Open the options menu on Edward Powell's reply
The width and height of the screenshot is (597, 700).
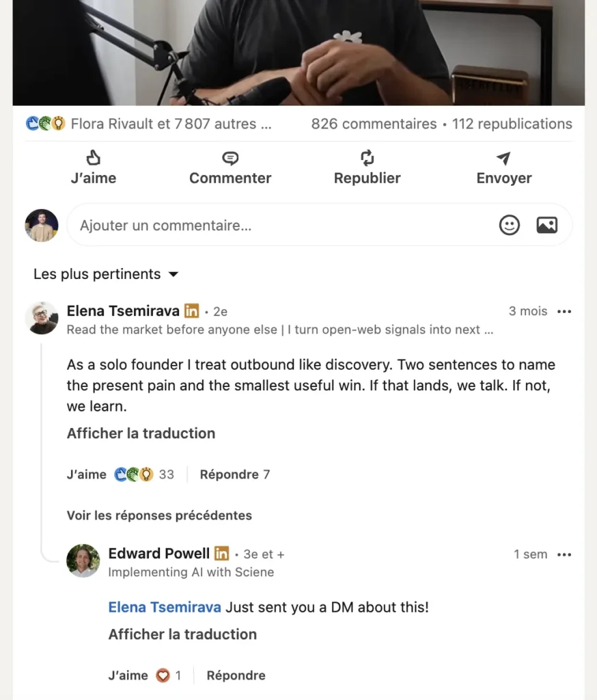[565, 554]
